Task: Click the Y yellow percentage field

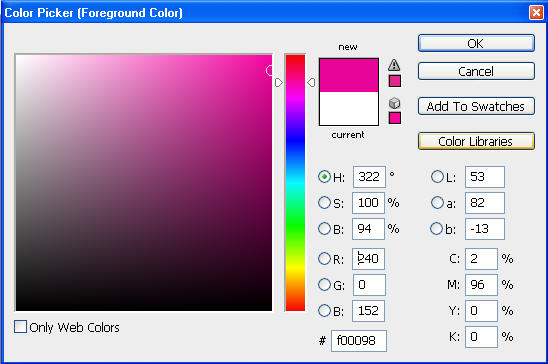Action: click(481, 311)
